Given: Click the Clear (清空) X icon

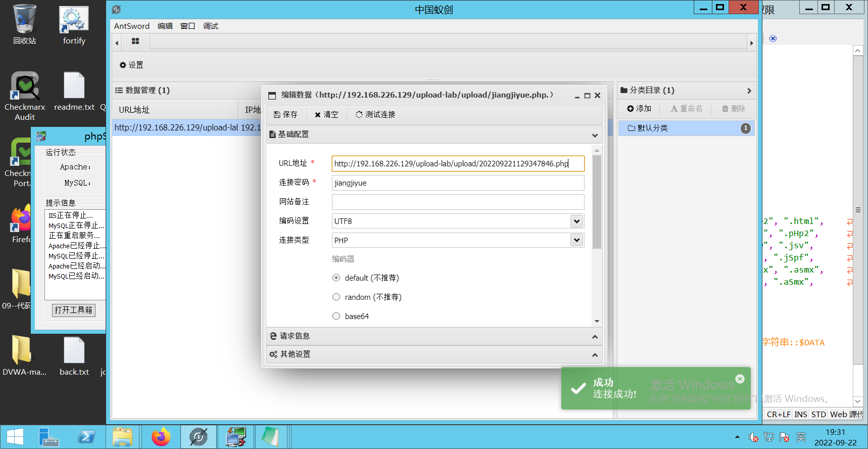Looking at the screenshot, I should tap(318, 115).
